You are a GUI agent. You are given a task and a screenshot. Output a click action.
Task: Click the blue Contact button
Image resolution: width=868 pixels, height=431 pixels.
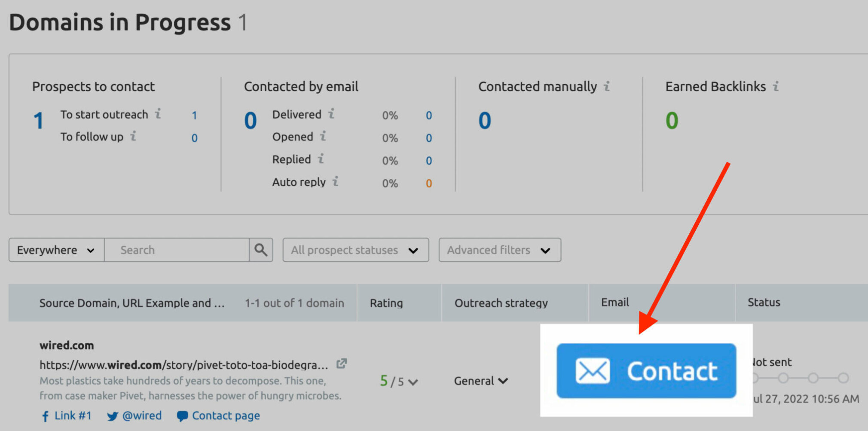pyautogui.click(x=646, y=370)
